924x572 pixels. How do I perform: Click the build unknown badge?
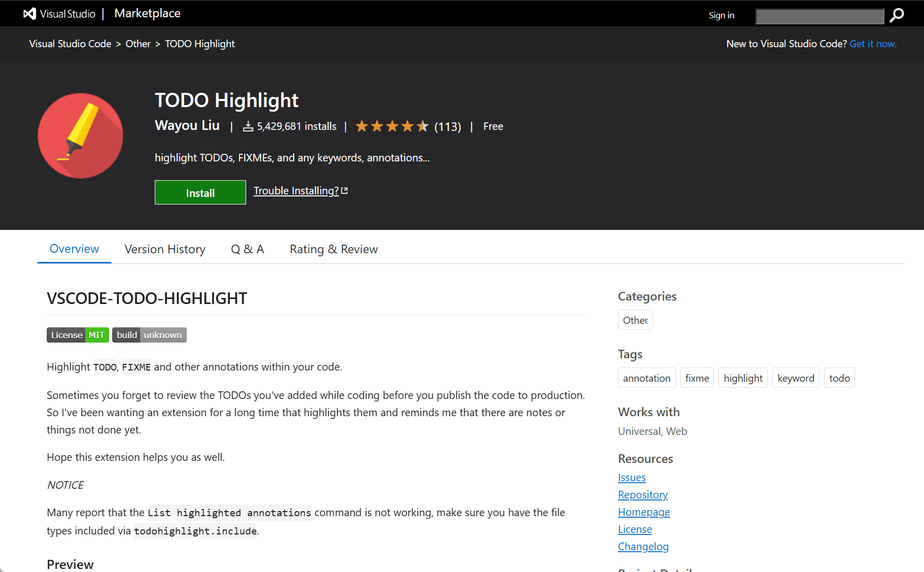(149, 335)
